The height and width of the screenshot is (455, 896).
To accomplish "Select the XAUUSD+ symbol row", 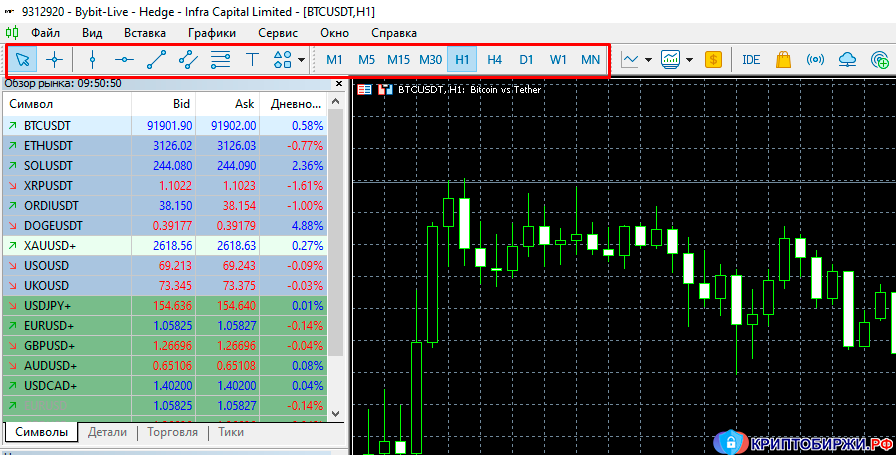I will tap(165, 246).
